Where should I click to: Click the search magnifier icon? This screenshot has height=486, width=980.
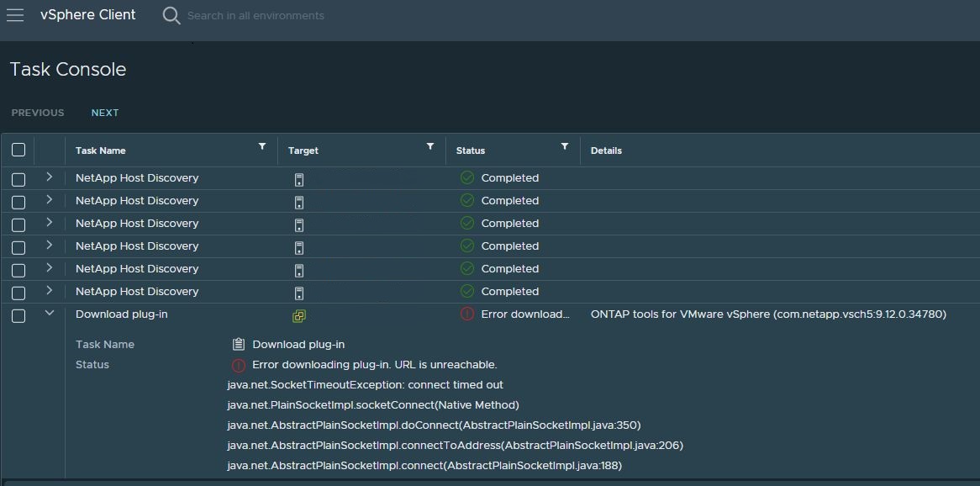coord(171,16)
